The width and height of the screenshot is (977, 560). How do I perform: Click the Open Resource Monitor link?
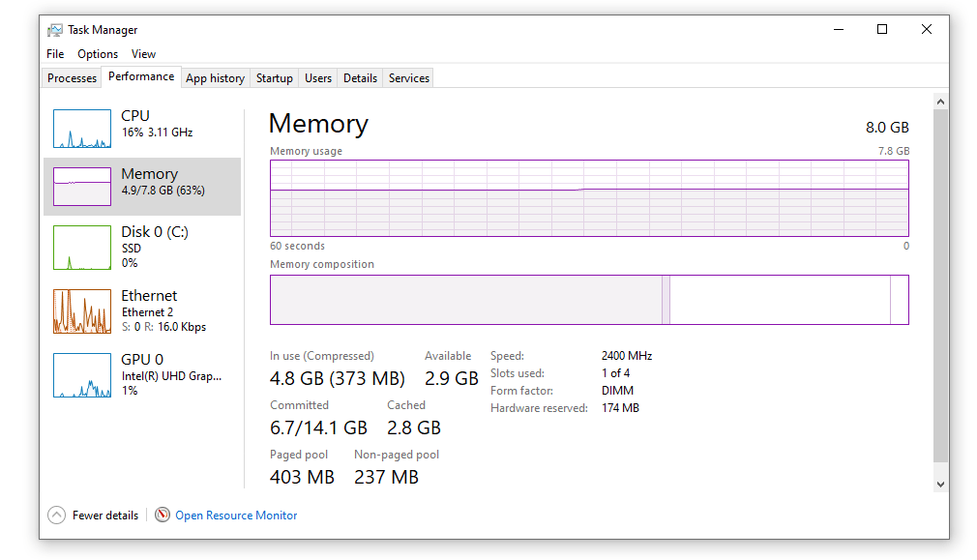(236, 516)
